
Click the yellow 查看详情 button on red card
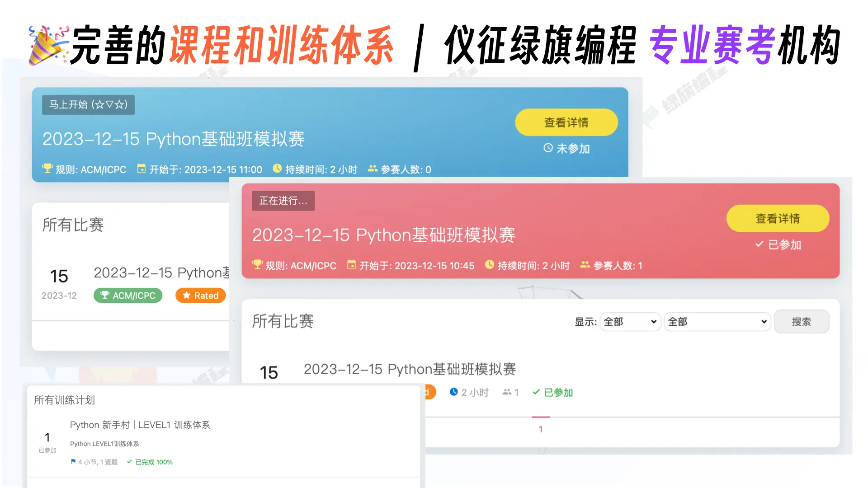coord(778,219)
